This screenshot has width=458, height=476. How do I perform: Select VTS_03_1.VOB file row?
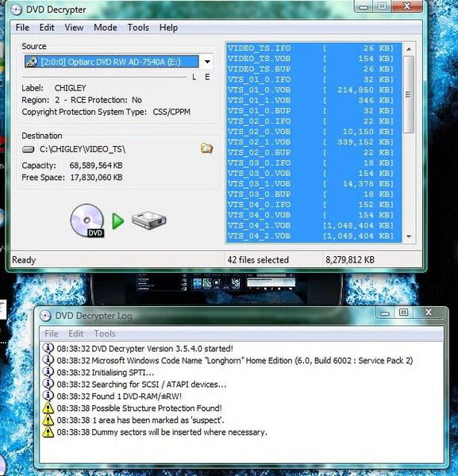(x=314, y=184)
